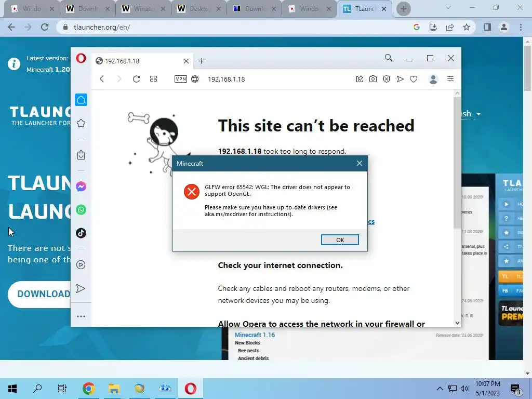Open taskbar Search
The width and height of the screenshot is (532, 399).
(37, 389)
